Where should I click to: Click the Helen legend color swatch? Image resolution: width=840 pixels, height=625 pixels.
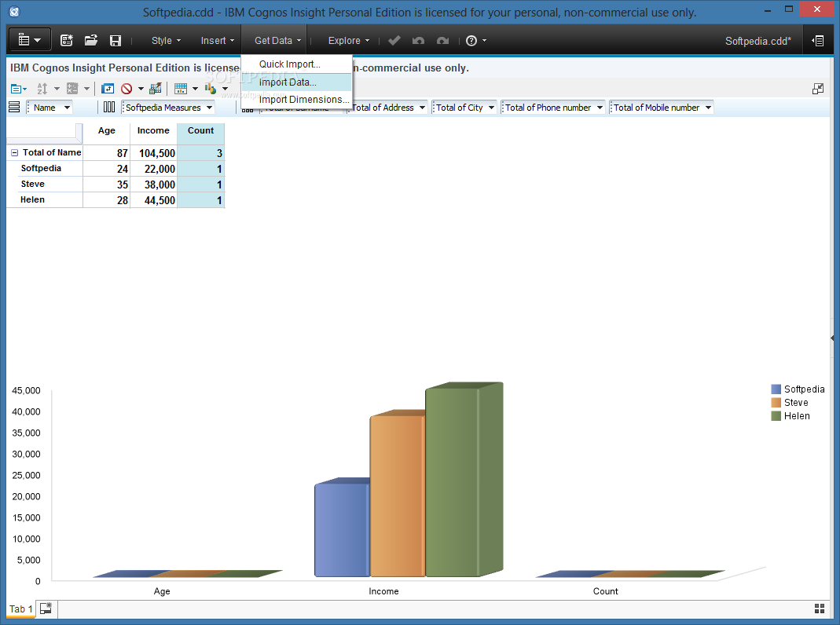tap(776, 416)
